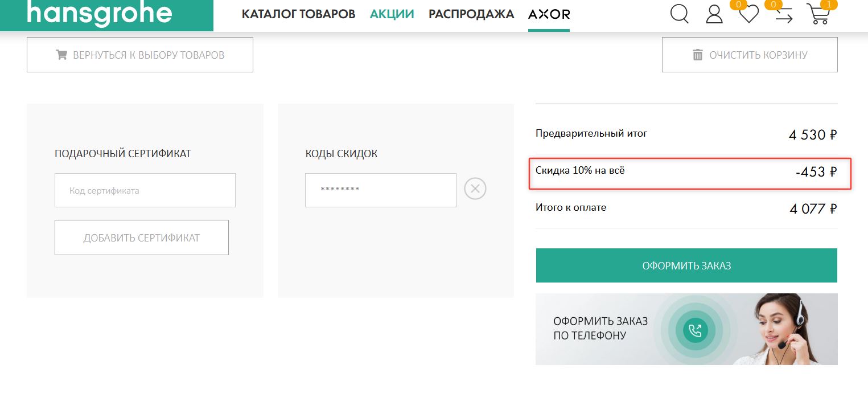Viewport: 868px width, 397px height.
Task: Click the phone call icon in the banner
Action: click(695, 330)
